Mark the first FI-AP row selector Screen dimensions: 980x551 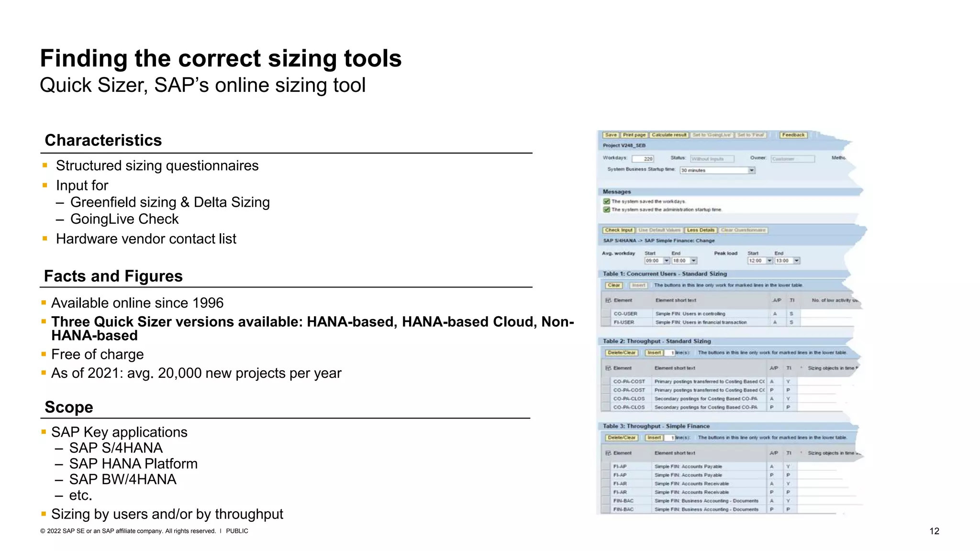pos(606,466)
